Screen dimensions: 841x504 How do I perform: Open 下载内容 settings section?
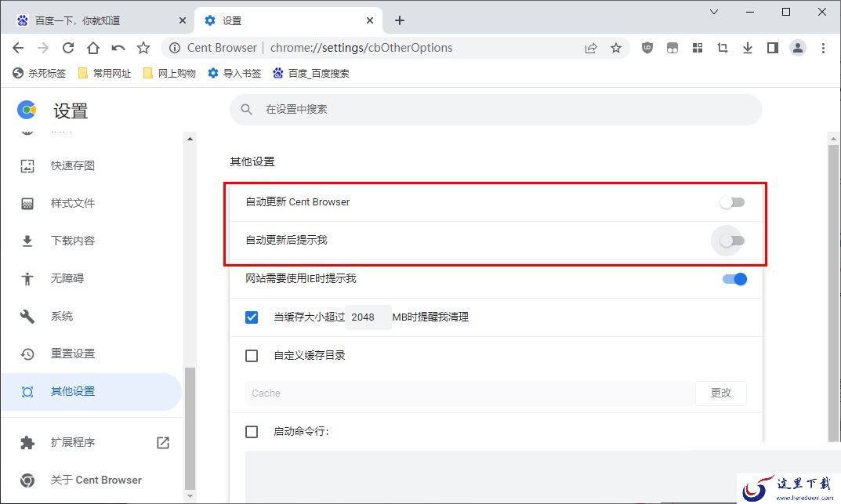92,241
